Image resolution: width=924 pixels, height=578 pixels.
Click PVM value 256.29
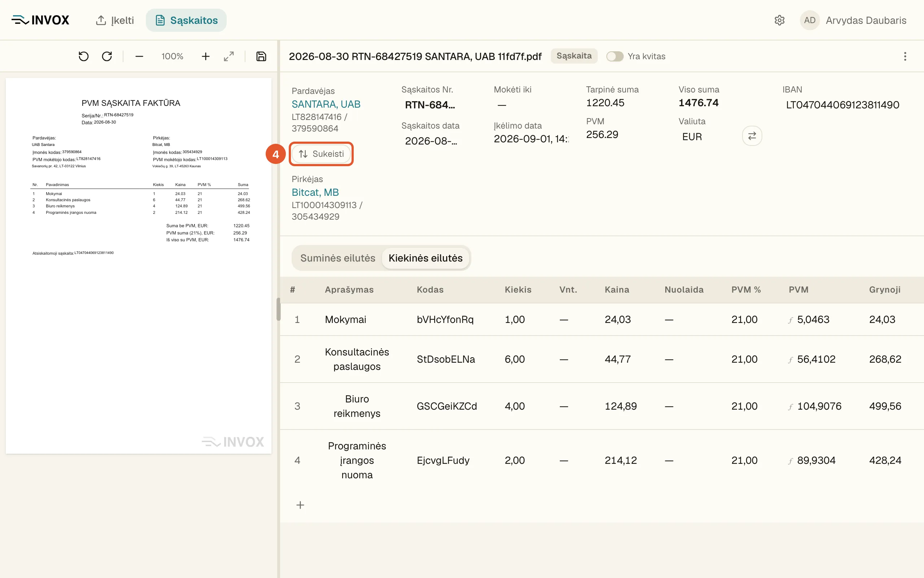pos(602,134)
